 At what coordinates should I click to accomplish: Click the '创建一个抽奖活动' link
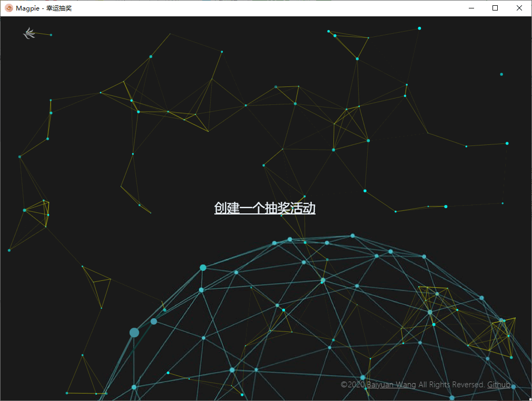tap(264, 208)
